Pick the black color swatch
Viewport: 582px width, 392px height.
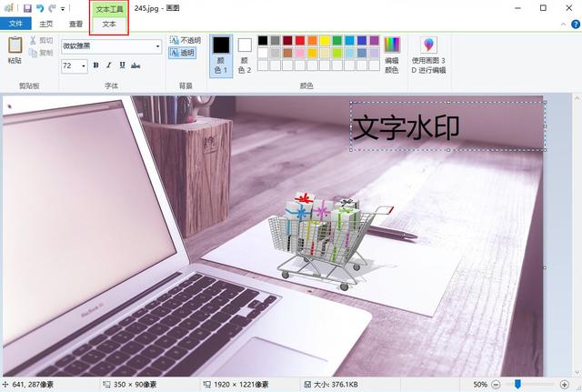click(263, 40)
